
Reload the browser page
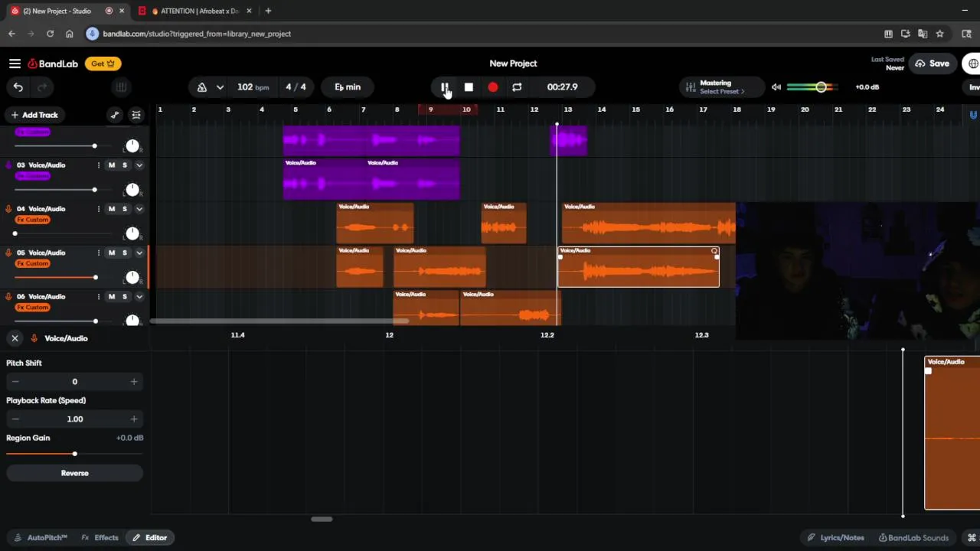pyautogui.click(x=50, y=34)
